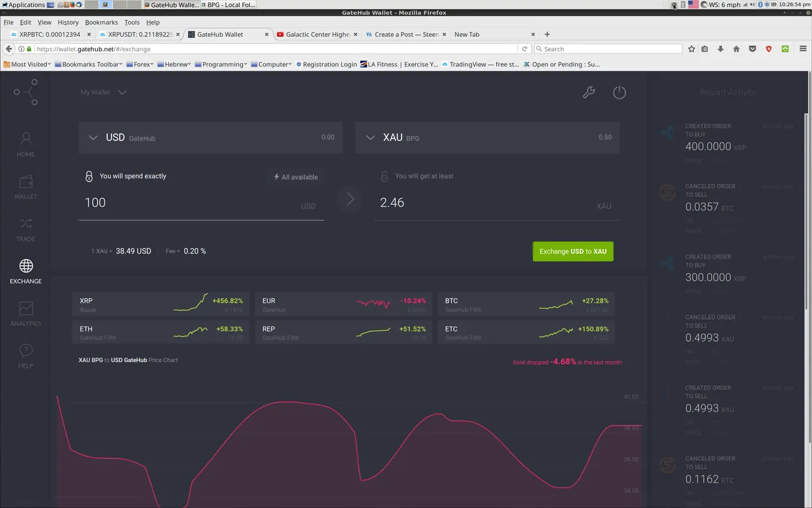
Task: Open the Edit menu
Action: (25, 22)
